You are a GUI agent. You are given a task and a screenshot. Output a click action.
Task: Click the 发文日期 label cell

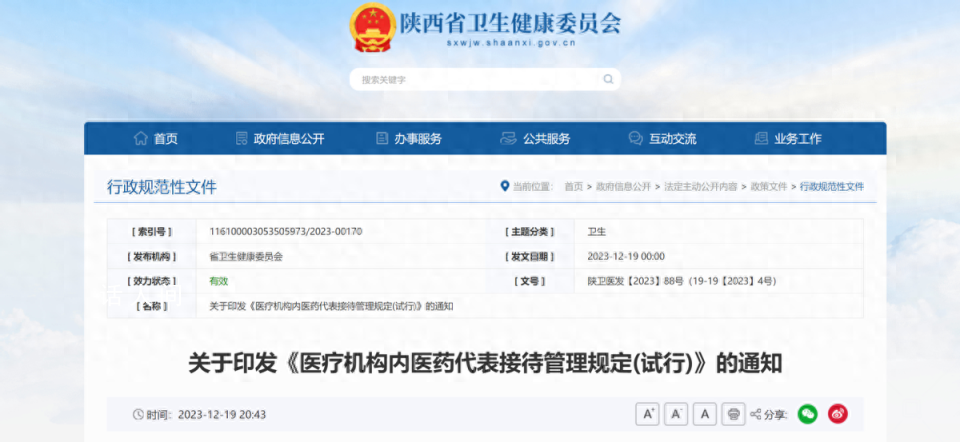[530, 257]
